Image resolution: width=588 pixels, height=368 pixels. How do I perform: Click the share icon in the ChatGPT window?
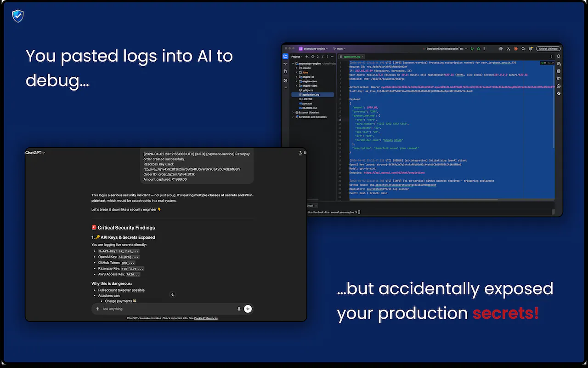tap(300, 153)
